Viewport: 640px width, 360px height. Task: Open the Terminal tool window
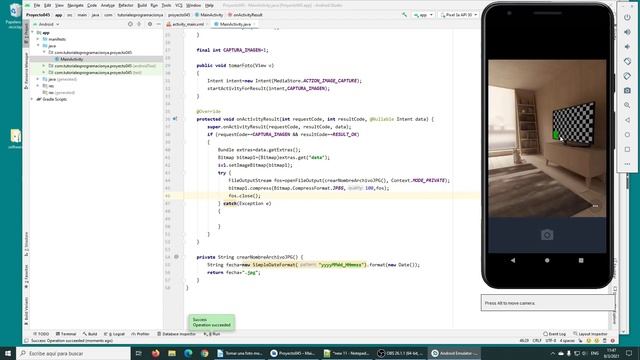[66, 334]
